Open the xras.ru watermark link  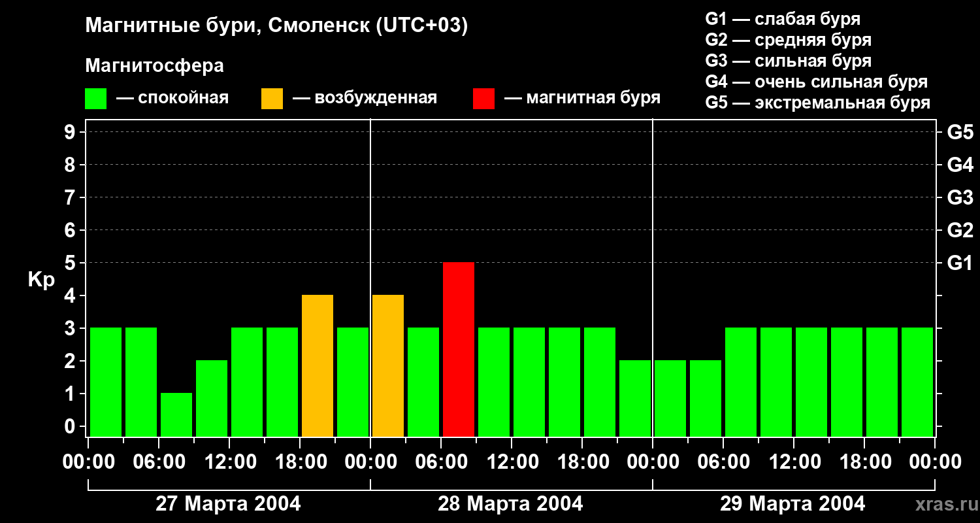943,504
